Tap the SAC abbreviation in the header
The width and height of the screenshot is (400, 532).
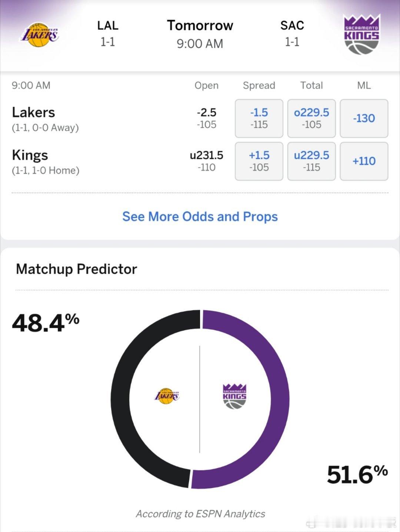(x=292, y=26)
